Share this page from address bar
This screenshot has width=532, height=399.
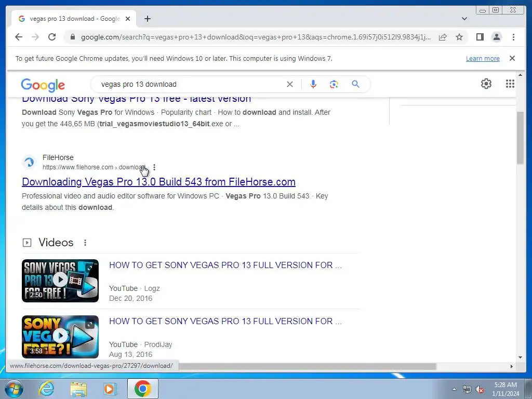443,37
